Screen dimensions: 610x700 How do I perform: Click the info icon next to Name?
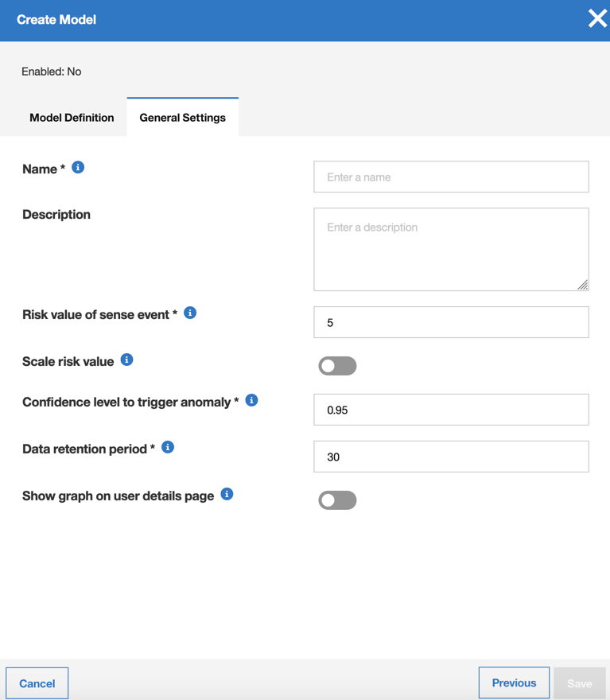(x=78, y=167)
